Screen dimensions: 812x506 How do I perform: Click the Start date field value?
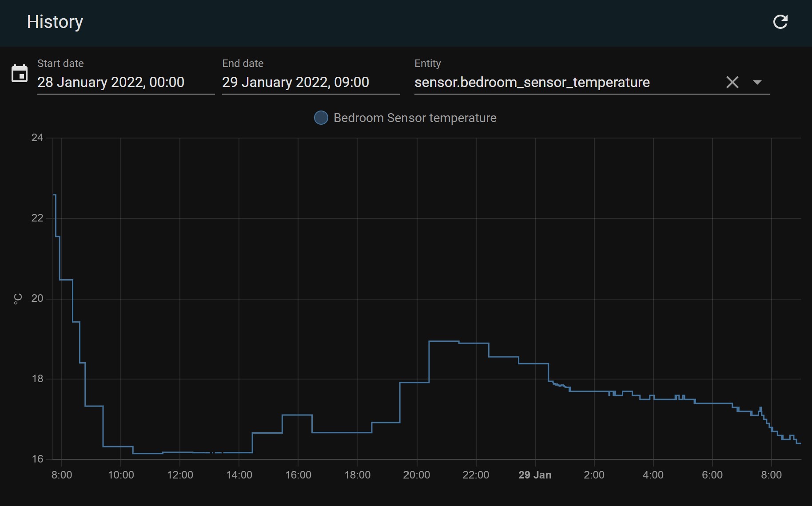[111, 82]
